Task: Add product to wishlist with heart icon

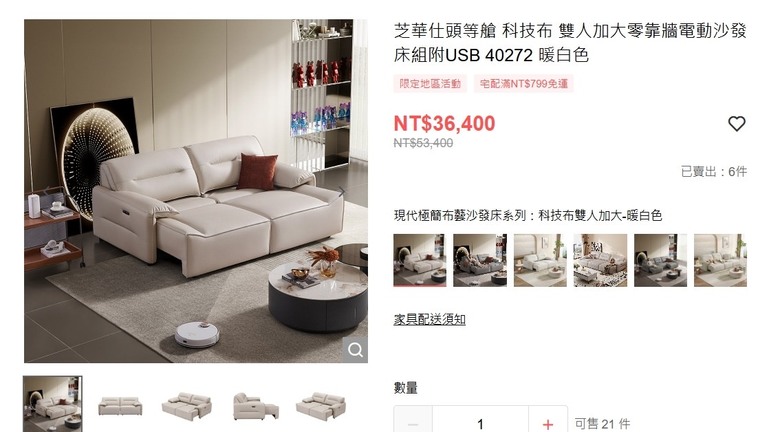Action: pos(736,123)
